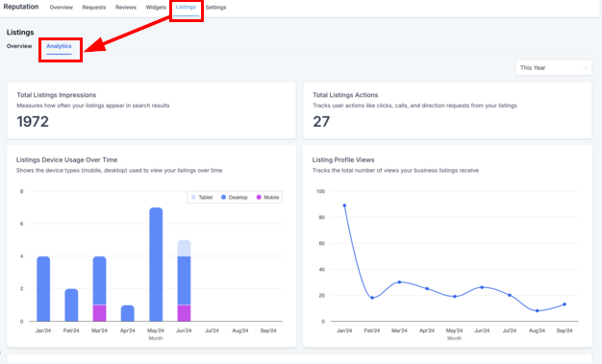Screen dimensions: 602x364
Task: Select the Analytics sub-tab
Action: pos(59,46)
